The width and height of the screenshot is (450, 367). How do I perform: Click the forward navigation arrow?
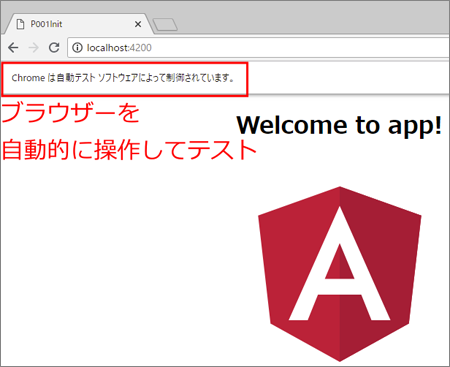click(x=33, y=48)
